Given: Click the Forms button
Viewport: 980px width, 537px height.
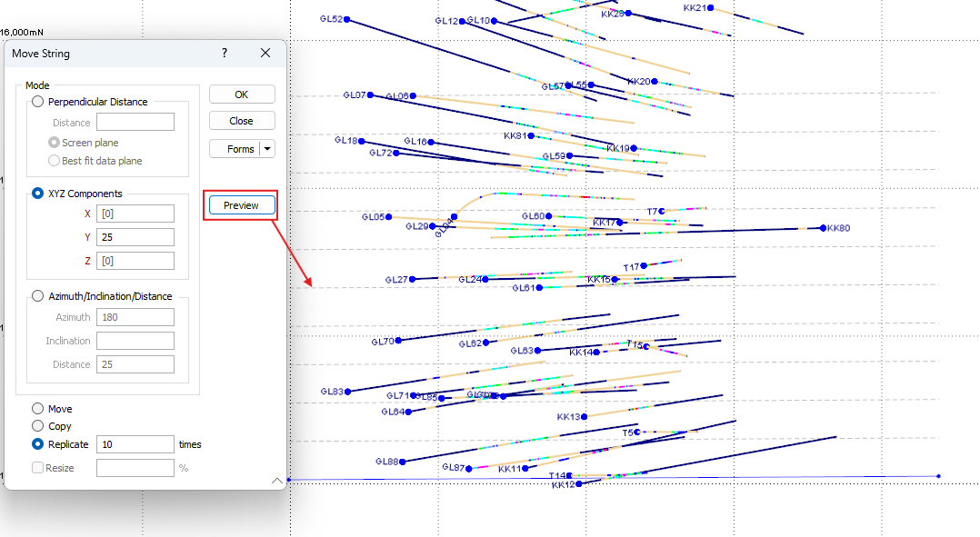Looking at the screenshot, I should tap(236, 146).
